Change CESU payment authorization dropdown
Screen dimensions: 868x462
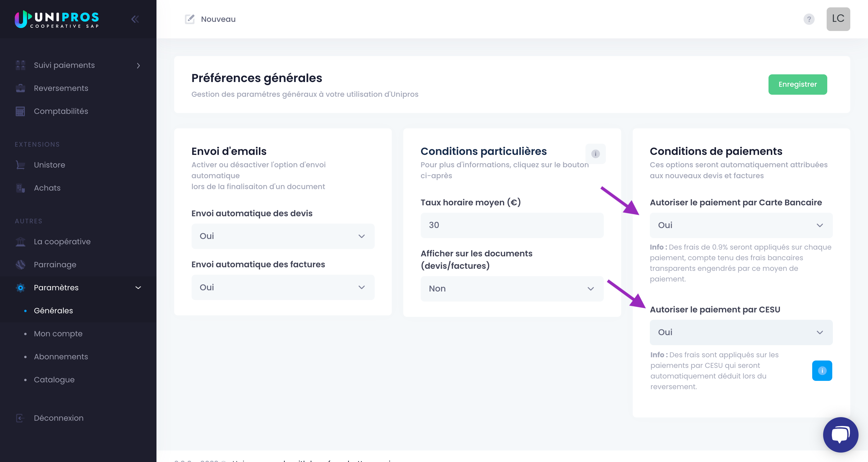point(741,332)
